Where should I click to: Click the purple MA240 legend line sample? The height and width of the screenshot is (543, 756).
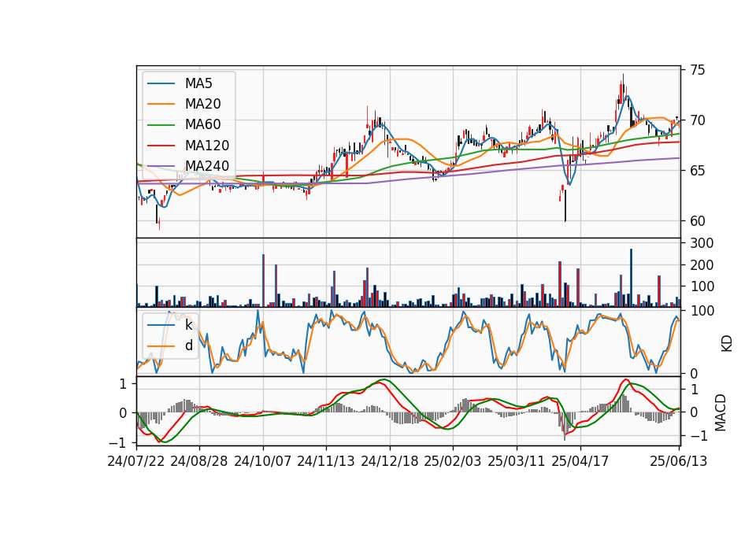161,166
